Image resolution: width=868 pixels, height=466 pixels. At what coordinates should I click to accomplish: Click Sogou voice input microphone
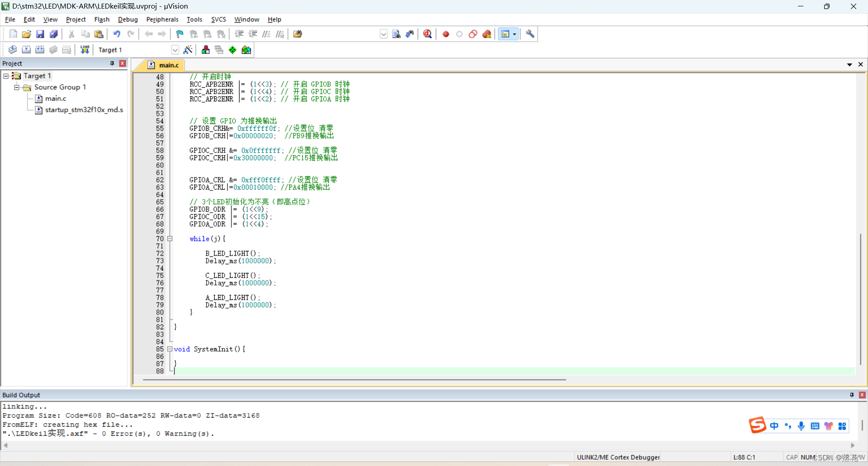(801, 426)
